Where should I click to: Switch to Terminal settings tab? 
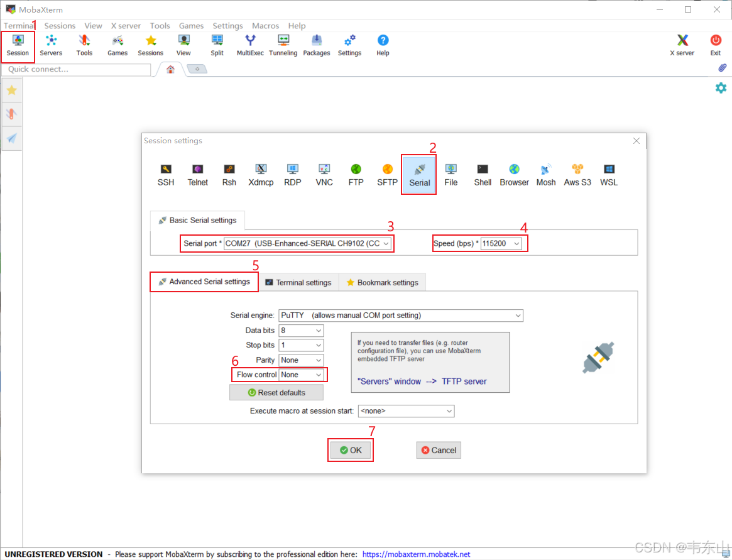[299, 283]
